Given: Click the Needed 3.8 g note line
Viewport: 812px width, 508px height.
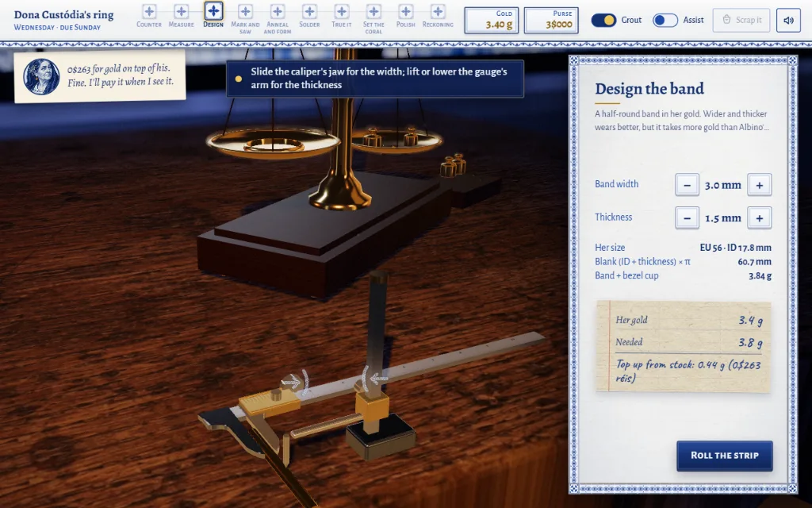Looking at the screenshot, I should click(689, 342).
